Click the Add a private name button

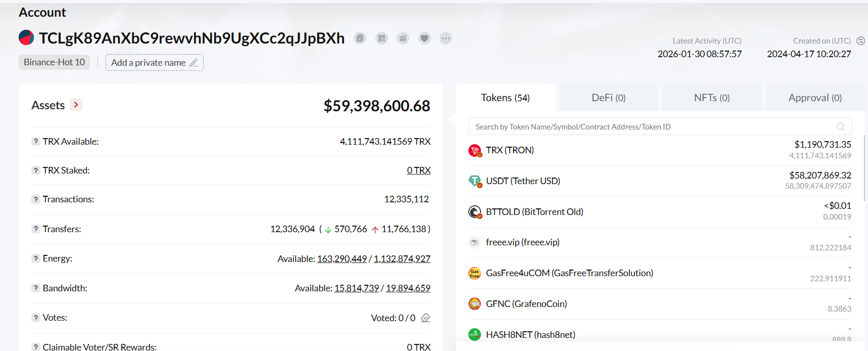pos(155,63)
